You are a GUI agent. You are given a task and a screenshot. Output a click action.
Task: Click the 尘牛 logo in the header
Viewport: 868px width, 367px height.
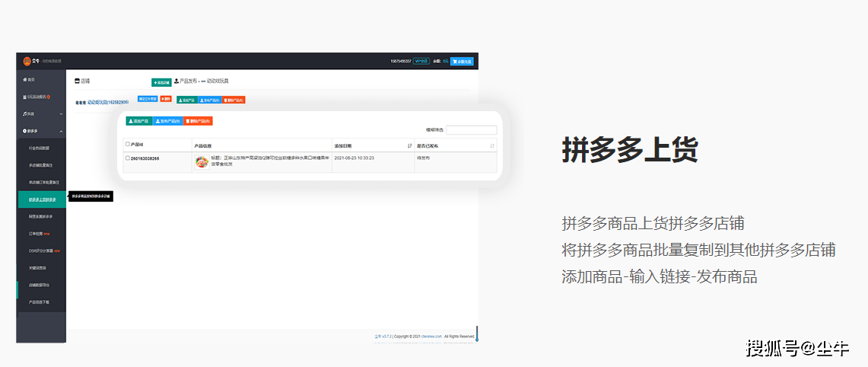click(27, 61)
